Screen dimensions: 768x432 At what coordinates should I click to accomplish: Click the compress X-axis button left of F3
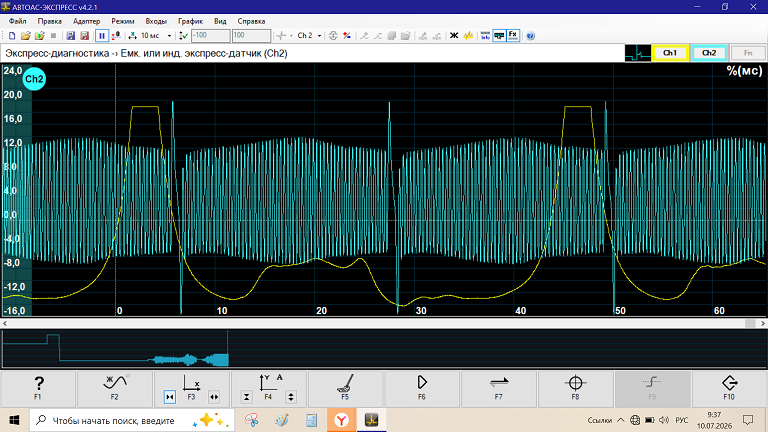170,397
